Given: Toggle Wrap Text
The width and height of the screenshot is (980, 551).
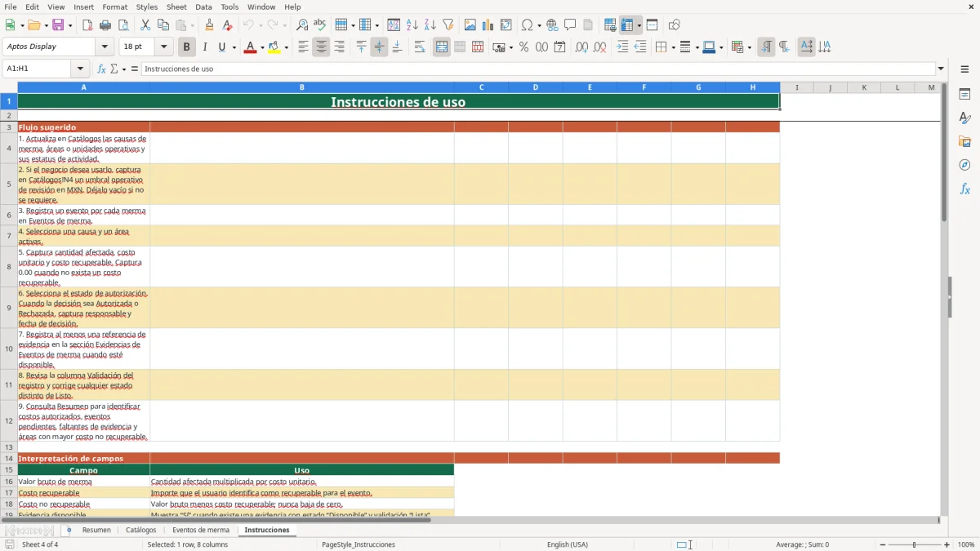Looking at the screenshot, I should click(420, 47).
